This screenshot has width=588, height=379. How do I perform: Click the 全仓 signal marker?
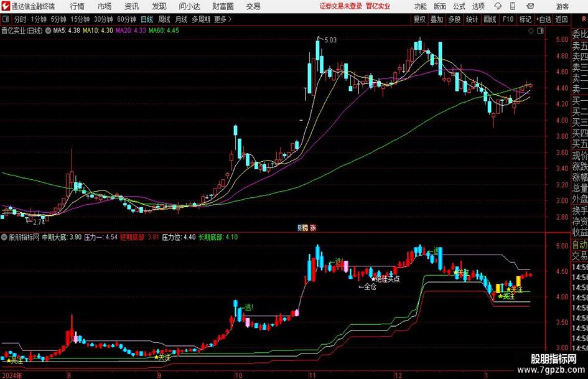pos(367,287)
